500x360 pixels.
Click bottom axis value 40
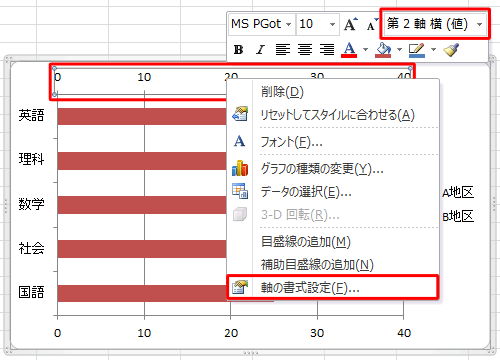click(404, 333)
